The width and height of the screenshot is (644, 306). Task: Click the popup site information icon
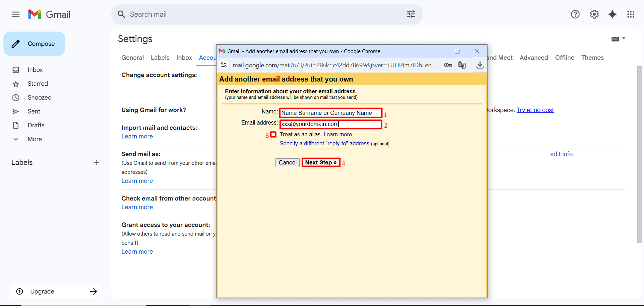(224, 65)
